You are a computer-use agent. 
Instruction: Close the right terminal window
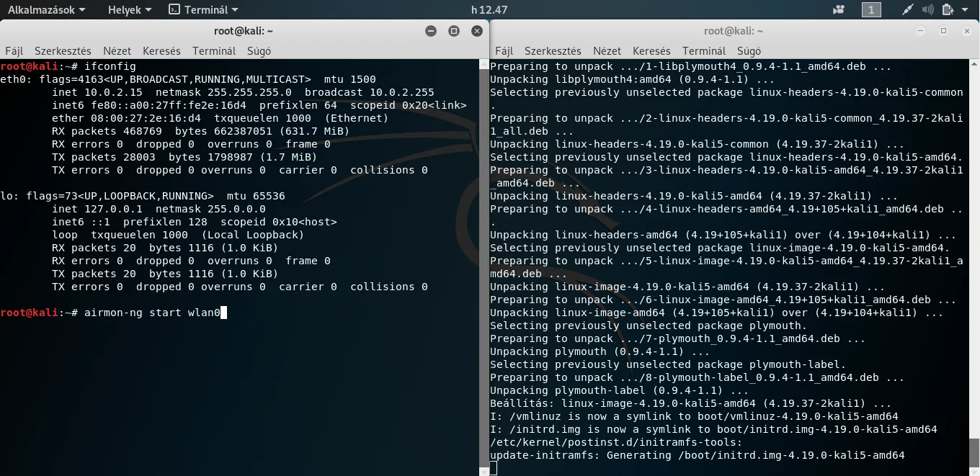coord(966,31)
